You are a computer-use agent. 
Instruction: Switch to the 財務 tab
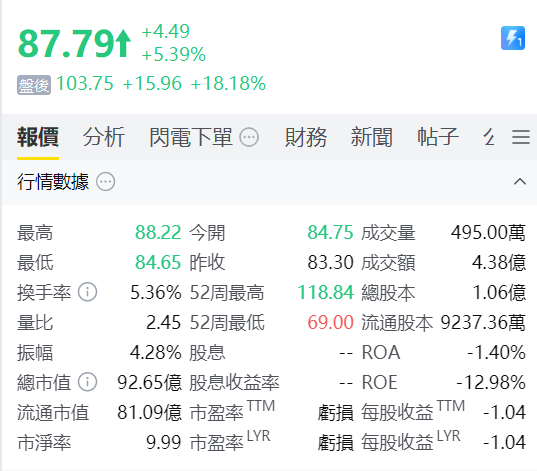coord(306,137)
